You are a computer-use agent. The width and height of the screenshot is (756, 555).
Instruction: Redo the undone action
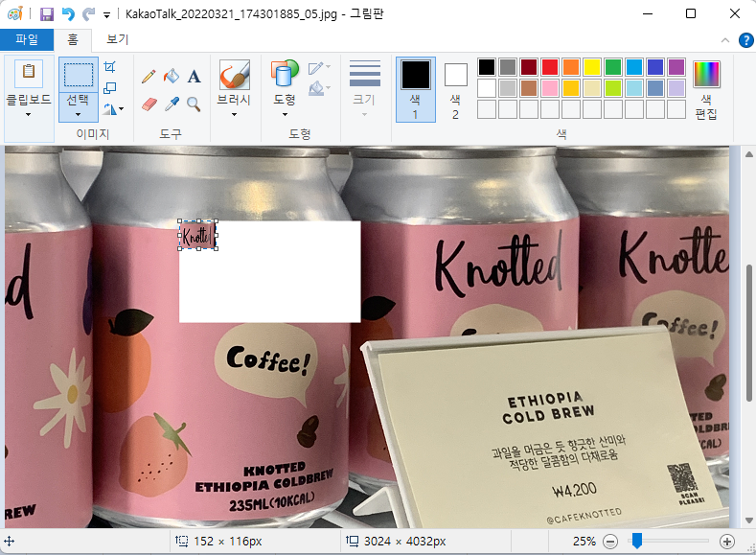89,14
